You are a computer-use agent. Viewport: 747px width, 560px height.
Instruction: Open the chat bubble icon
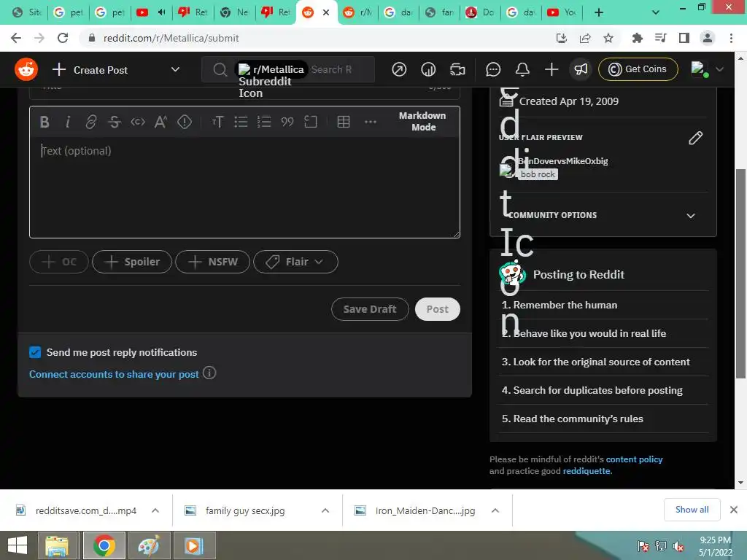coord(493,69)
